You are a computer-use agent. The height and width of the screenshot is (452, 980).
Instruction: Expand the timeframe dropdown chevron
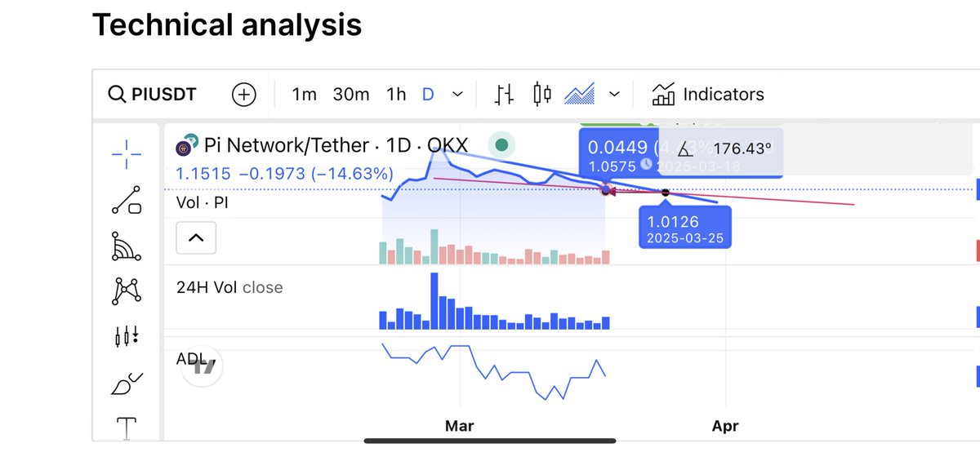(457, 95)
